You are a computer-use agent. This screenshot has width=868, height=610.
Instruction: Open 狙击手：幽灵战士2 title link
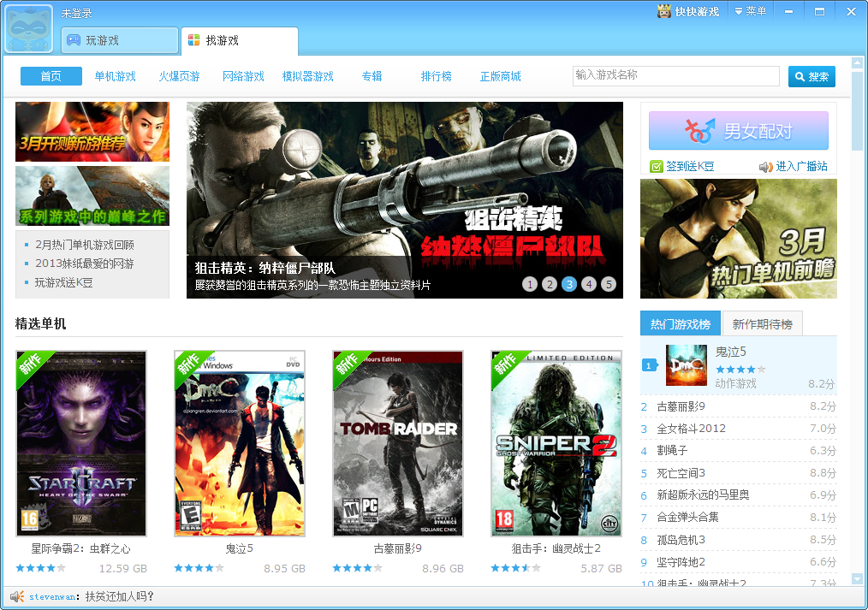pyautogui.click(x=556, y=548)
